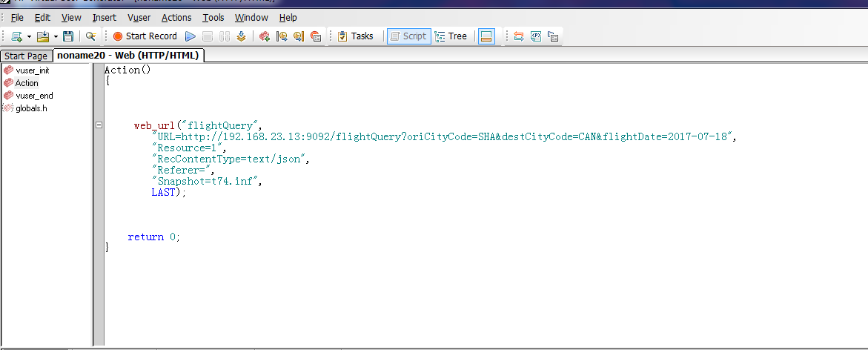Open the View menu
868x350 pixels.
[71, 18]
